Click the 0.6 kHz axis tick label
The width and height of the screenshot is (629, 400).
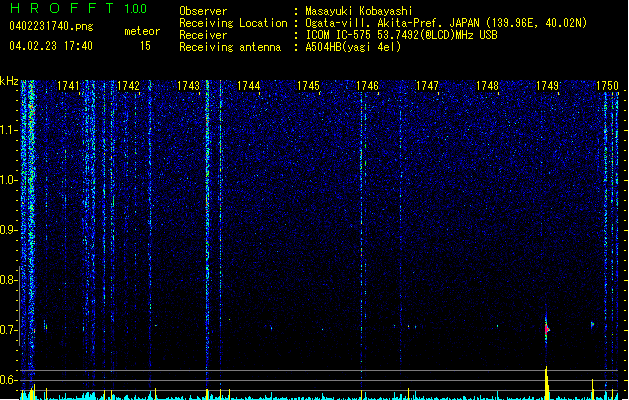(8, 380)
